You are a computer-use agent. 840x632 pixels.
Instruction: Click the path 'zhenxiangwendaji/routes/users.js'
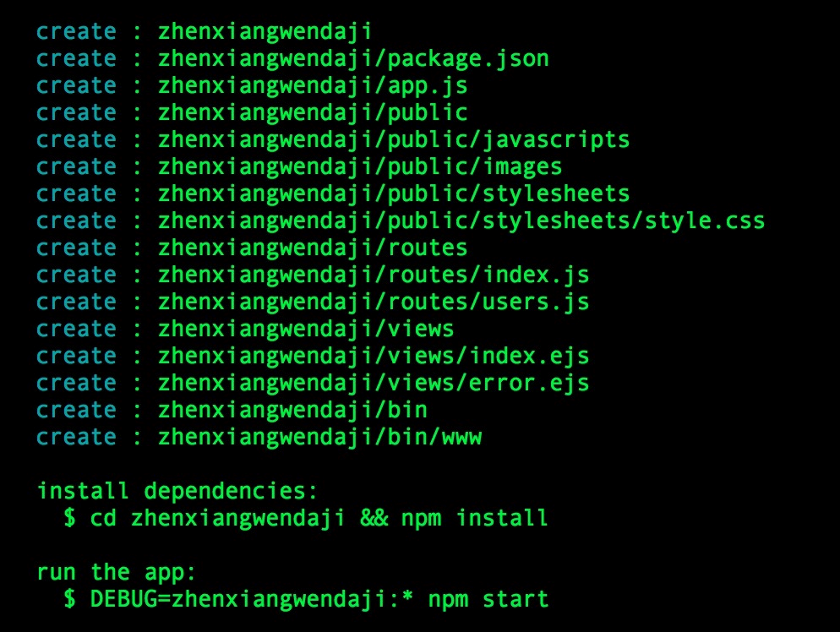click(374, 302)
